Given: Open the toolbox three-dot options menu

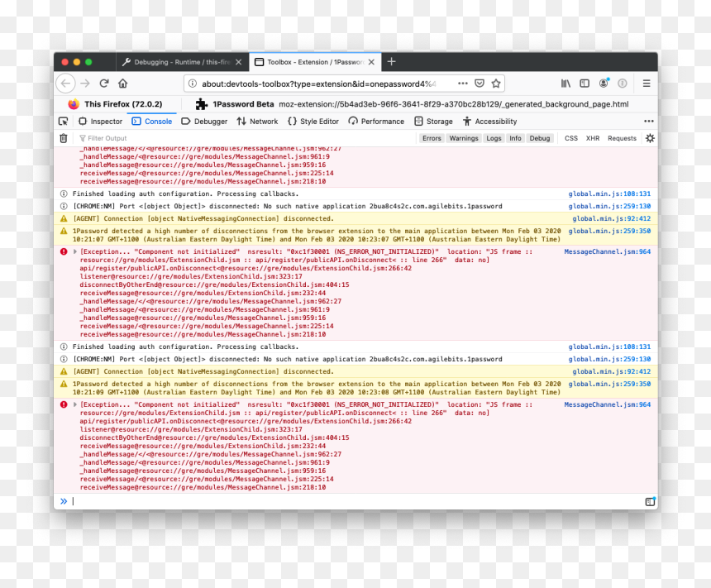Looking at the screenshot, I should (x=649, y=121).
